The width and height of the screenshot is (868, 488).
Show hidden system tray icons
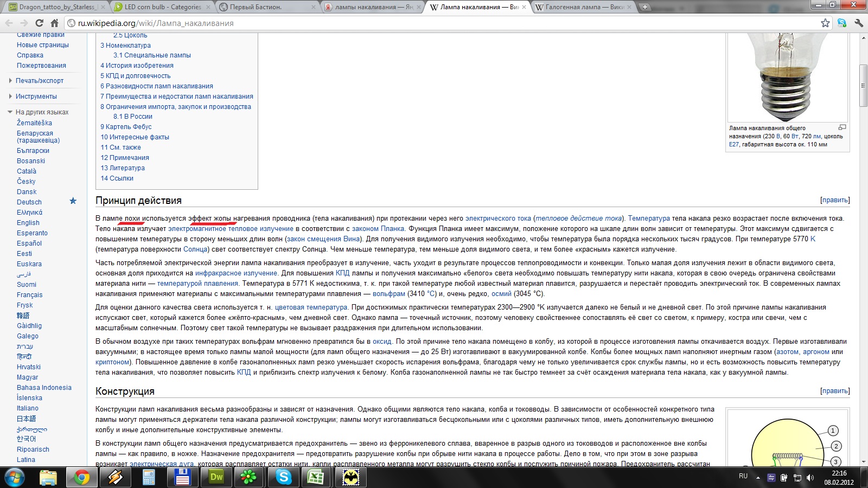[x=758, y=478]
